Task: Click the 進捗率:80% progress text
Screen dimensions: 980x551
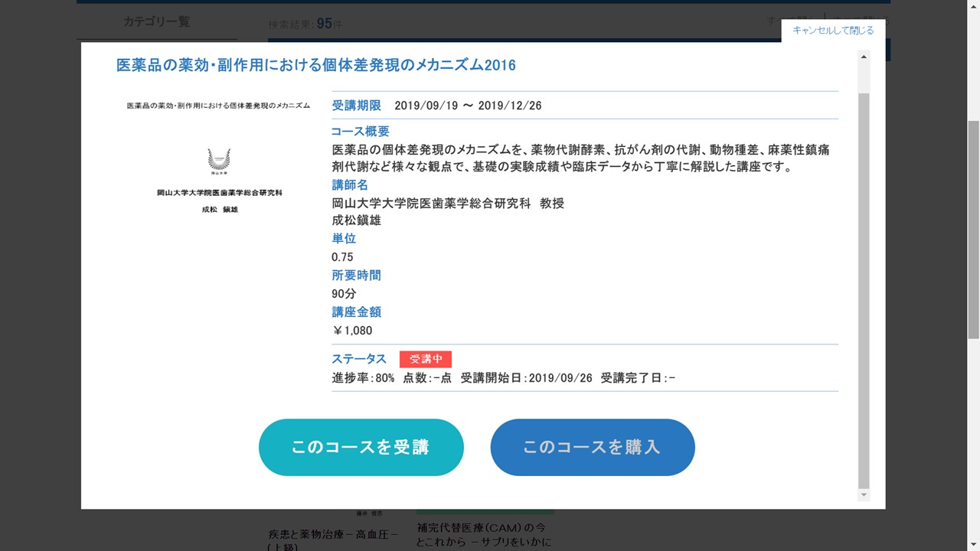Action: coord(363,378)
